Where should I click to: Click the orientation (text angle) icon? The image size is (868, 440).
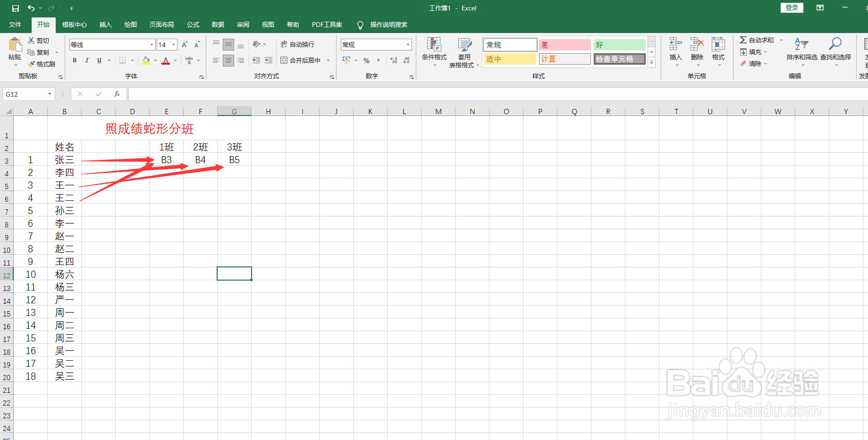256,44
